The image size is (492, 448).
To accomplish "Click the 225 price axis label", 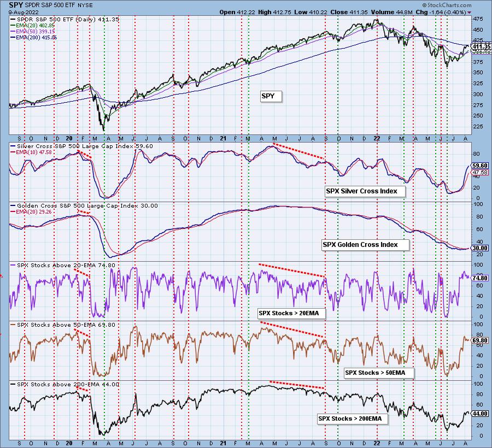I will click(478, 126).
